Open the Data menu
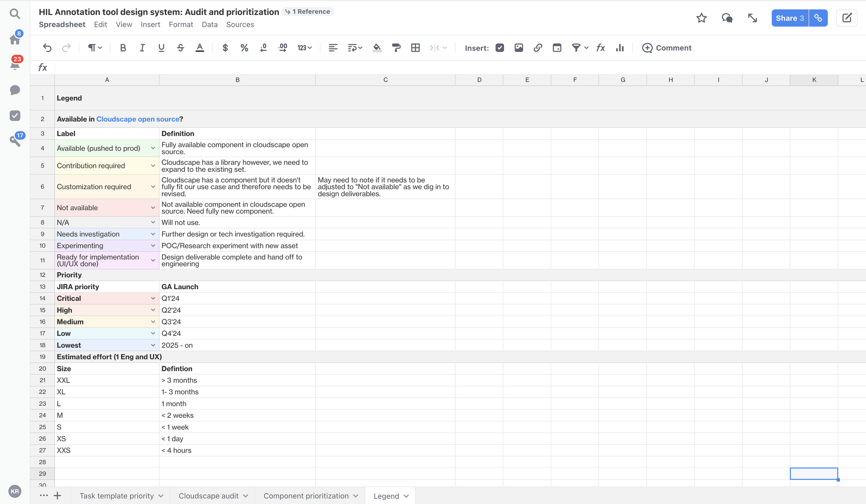The width and height of the screenshot is (866, 504). coord(210,25)
